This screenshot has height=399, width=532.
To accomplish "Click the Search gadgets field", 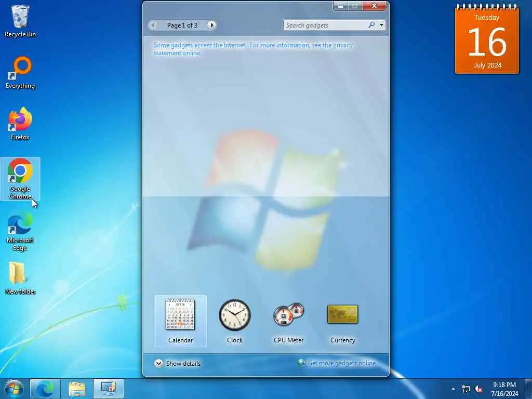I will pos(325,25).
